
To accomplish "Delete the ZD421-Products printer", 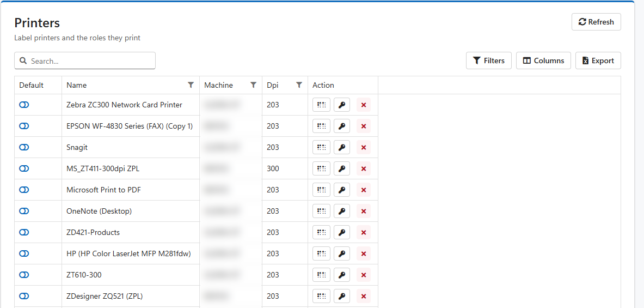I will click(364, 232).
